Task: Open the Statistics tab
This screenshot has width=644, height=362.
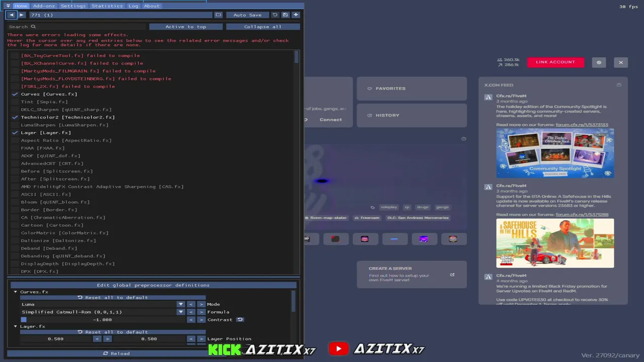Action: (x=107, y=6)
